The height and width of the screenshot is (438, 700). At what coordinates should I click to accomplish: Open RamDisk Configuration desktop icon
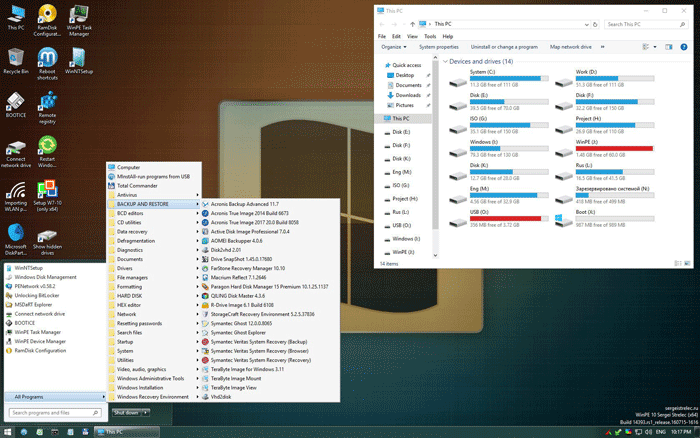tap(47, 16)
